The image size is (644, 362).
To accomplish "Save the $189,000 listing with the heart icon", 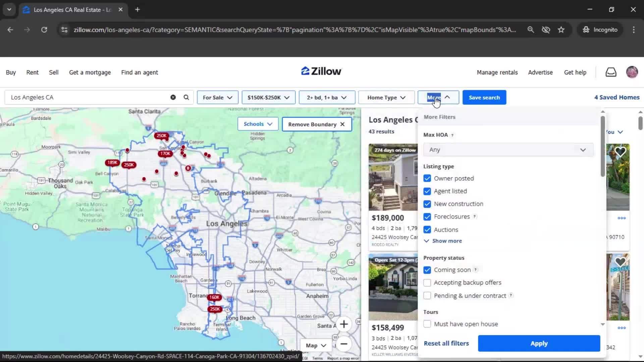I will (x=620, y=152).
